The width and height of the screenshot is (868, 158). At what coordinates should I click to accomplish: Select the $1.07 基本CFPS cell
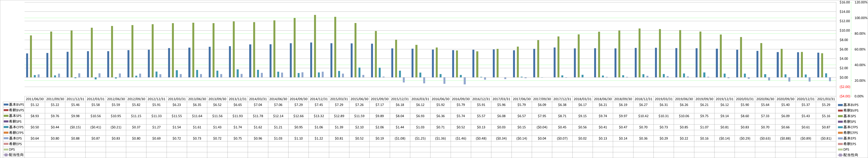coord(704,127)
